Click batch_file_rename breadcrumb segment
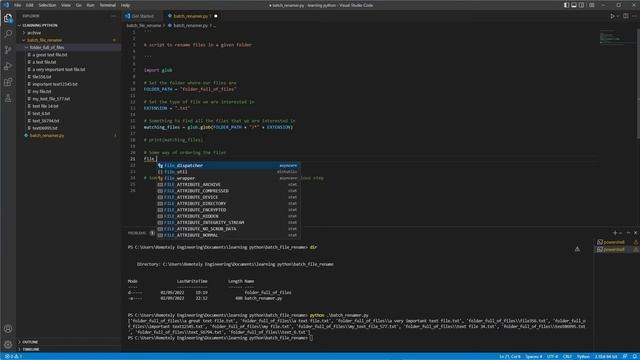The width and height of the screenshot is (640, 360). pyautogui.click(x=144, y=25)
